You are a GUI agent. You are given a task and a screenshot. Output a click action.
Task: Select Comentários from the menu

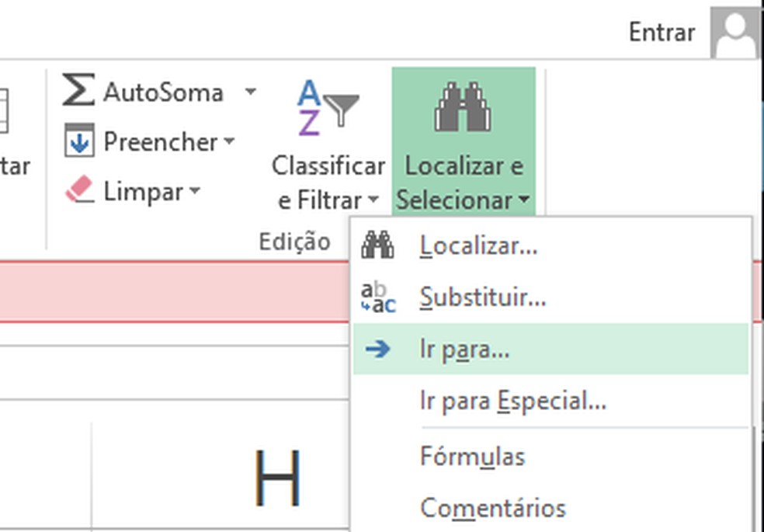click(x=492, y=508)
